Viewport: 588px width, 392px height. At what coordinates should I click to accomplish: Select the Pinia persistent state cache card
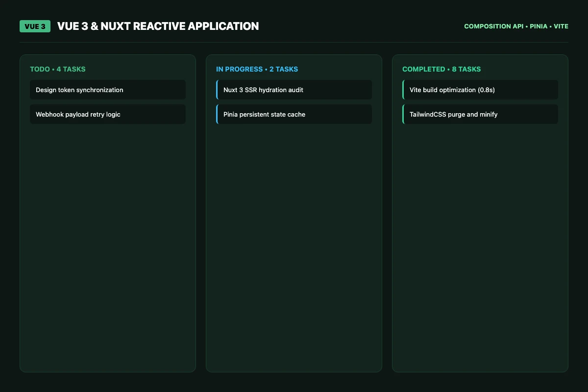[x=294, y=114]
